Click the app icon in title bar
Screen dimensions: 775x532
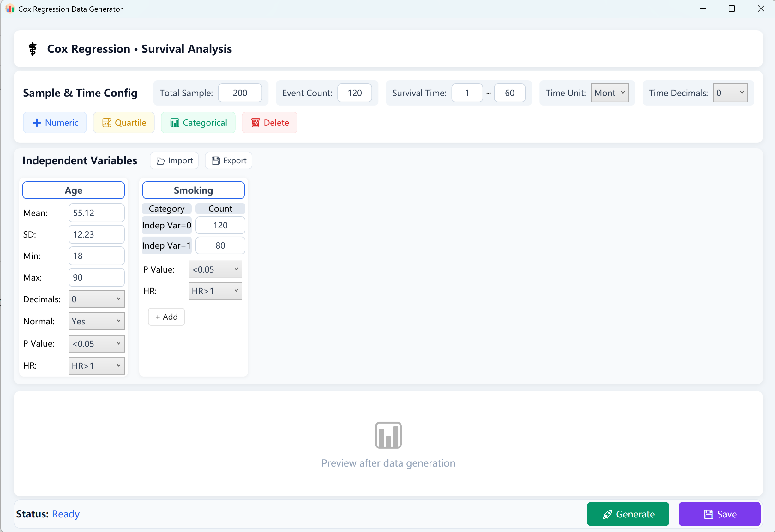point(10,9)
